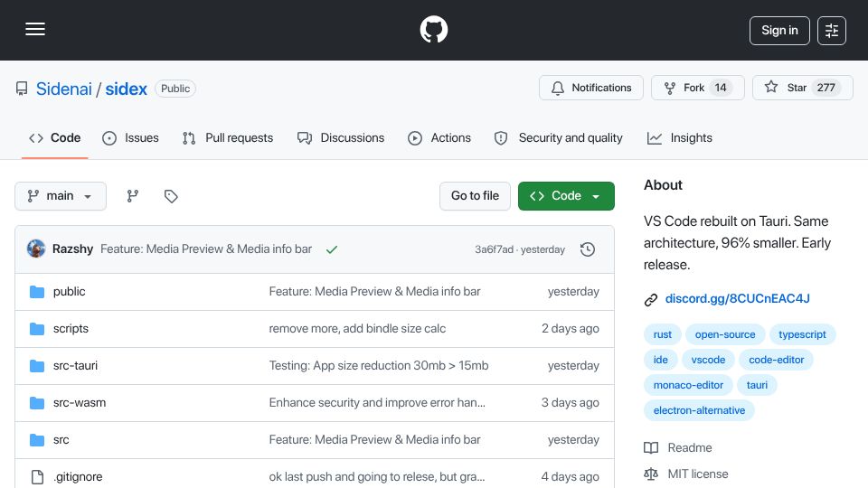Viewport: 868px width, 488px height.
Task: Open 'Enhance security and improve error han...' commit
Action: (377, 403)
